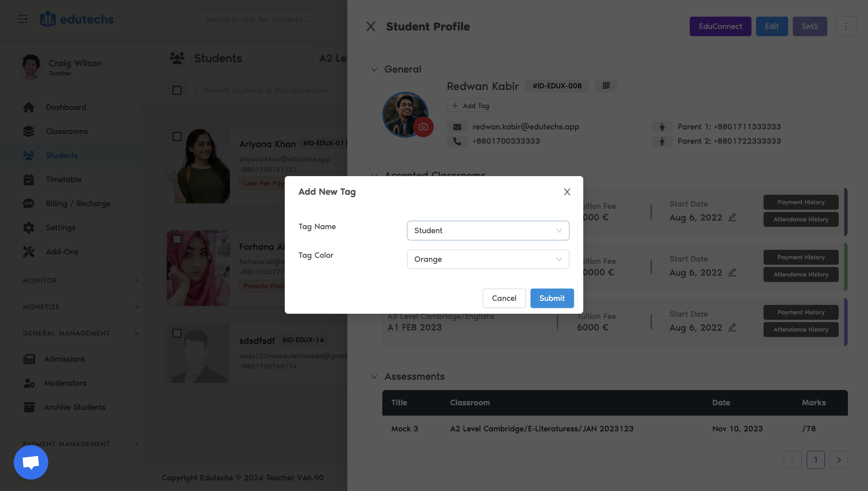Close the Add New Tag dialog
Screen dimensions: 868x491
coord(567,192)
